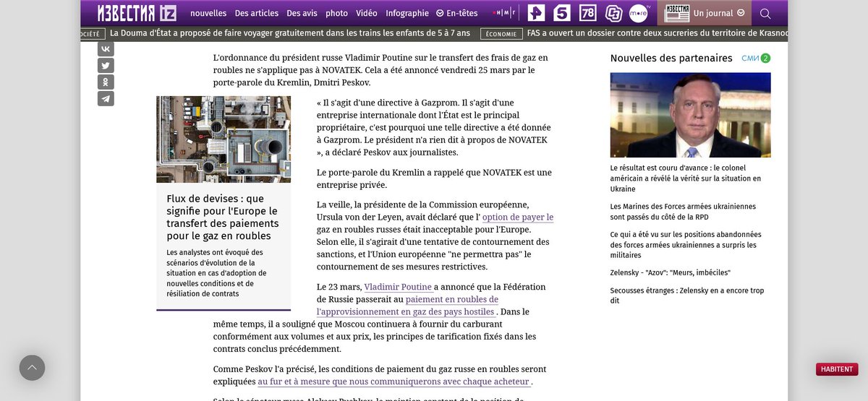Click the HABITENT button
The image size is (868, 401).
tap(837, 369)
